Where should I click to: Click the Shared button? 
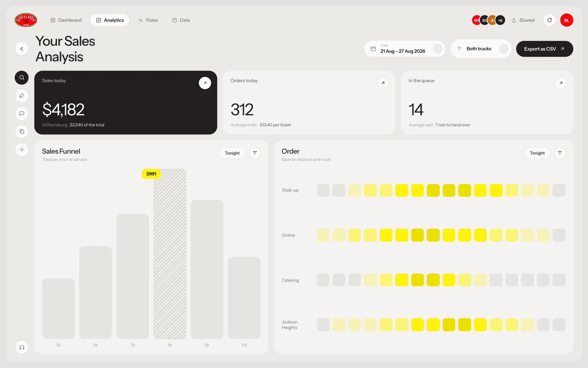click(x=523, y=20)
